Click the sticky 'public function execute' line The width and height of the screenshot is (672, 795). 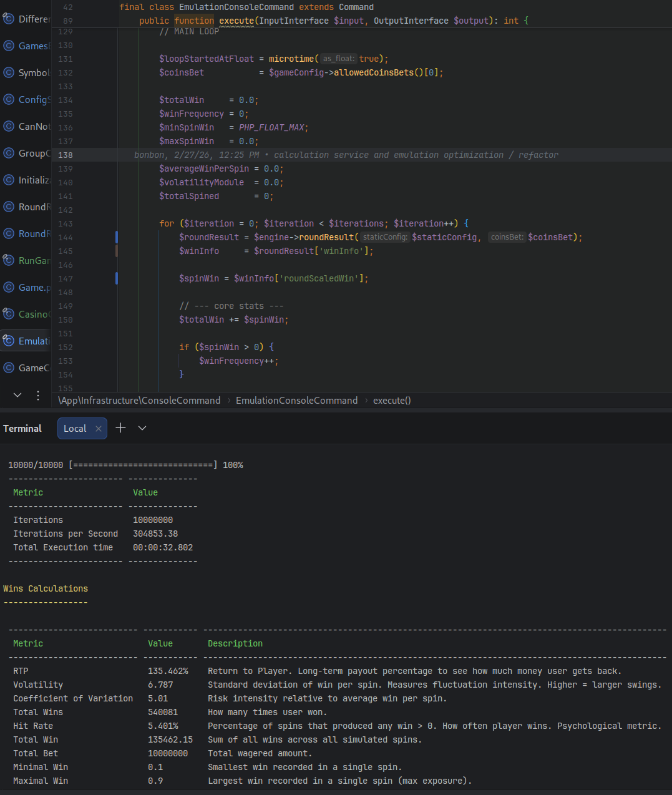click(x=334, y=21)
